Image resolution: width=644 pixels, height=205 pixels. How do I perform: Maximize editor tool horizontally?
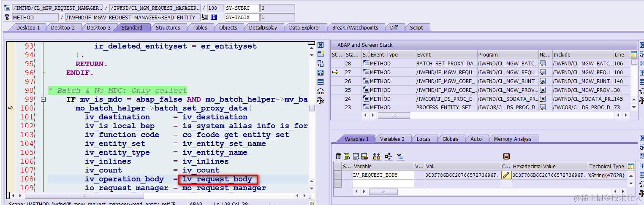[320, 82]
